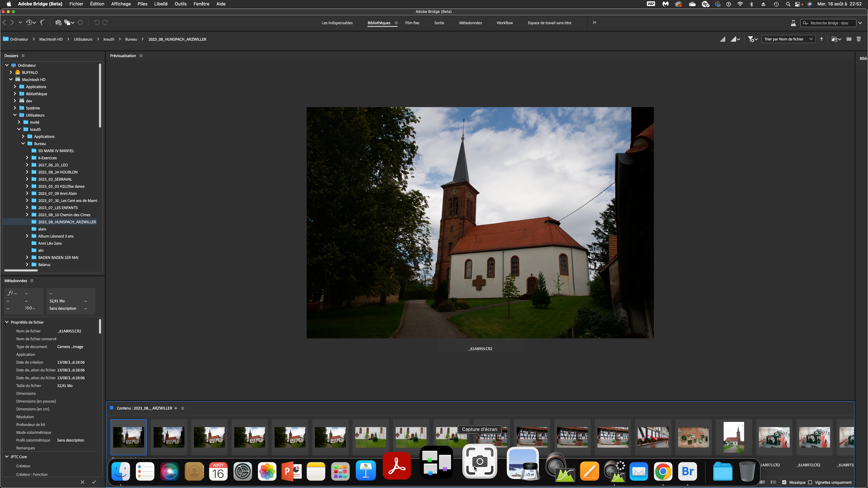
Task: Click the create new folder icon
Action: pyautogui.click(x=849, y=39)
